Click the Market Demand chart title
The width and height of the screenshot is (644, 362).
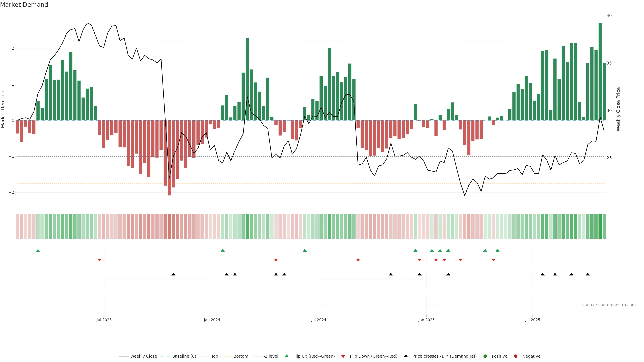(x=24, y=5)
